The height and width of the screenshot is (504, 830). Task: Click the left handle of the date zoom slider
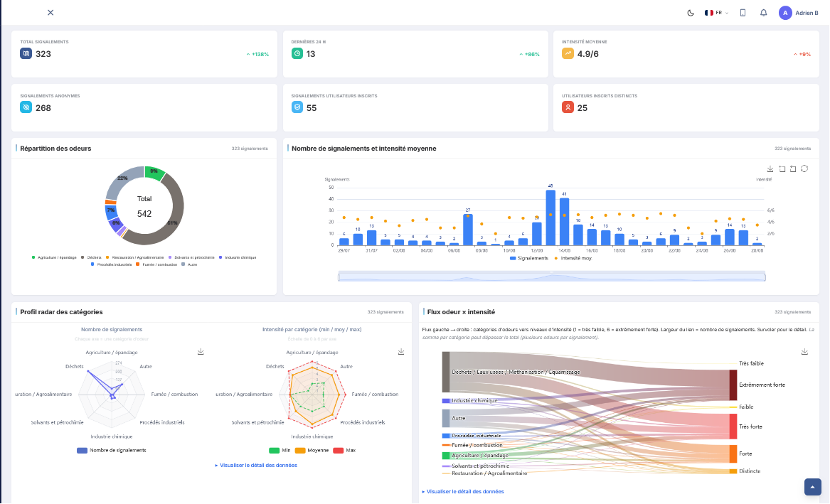point(339,276)
